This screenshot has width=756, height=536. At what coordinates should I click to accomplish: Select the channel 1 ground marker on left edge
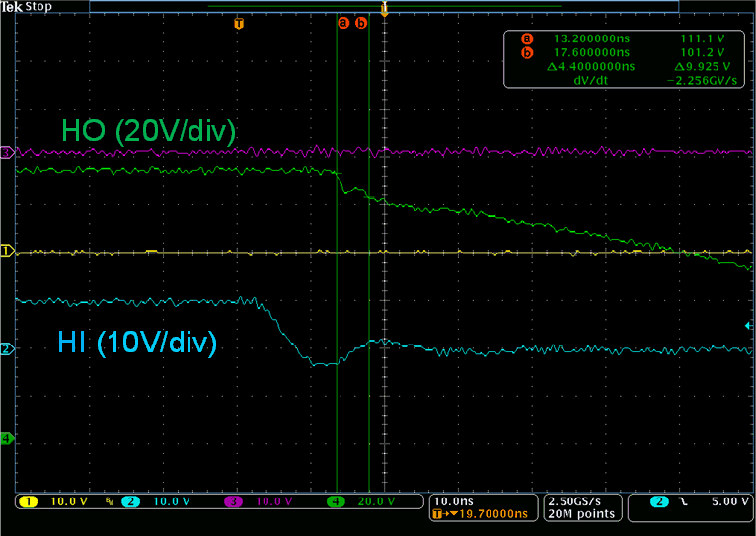pyautogui.click(x=7, y=251)
